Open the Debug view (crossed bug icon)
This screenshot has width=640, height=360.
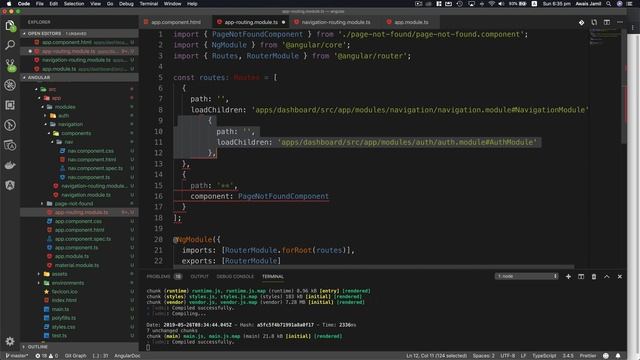[10, 85]
